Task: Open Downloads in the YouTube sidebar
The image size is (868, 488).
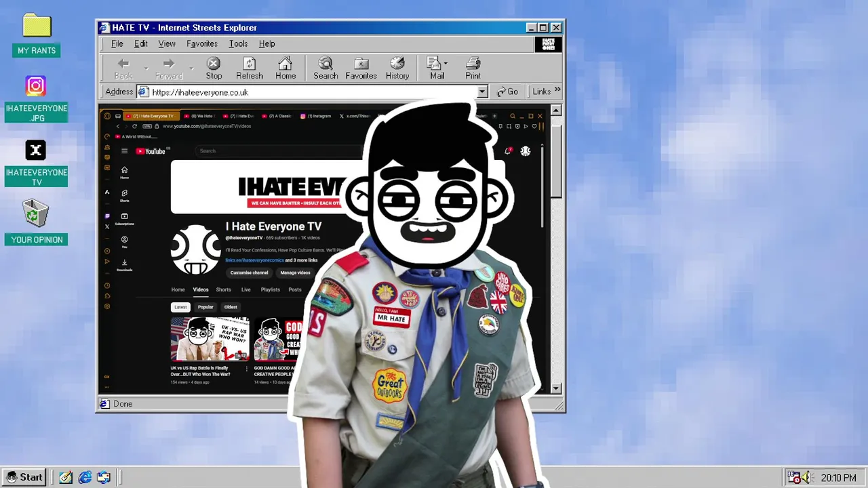Action: [x=124, y=265]
